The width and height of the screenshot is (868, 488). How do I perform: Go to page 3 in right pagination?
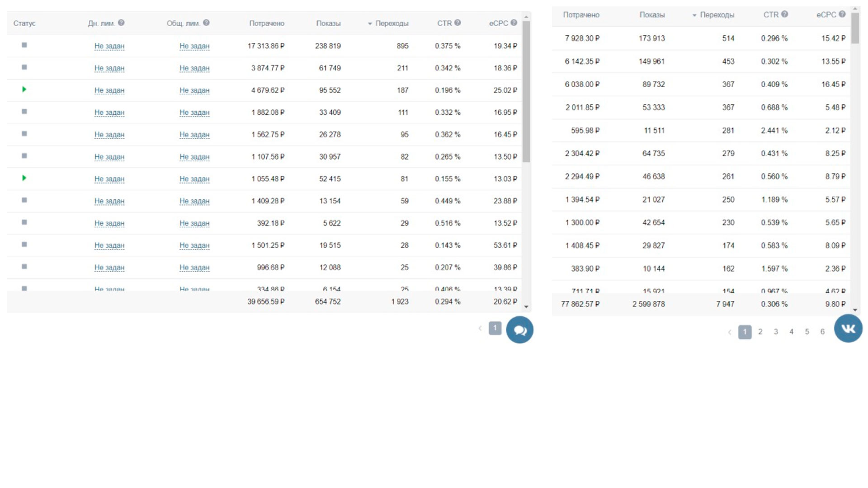(x=776, y=332)
